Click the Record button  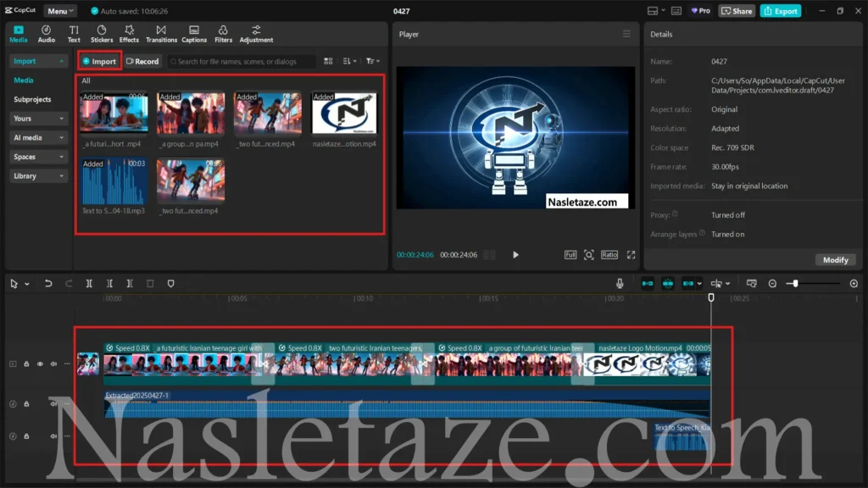click(142, 61)
